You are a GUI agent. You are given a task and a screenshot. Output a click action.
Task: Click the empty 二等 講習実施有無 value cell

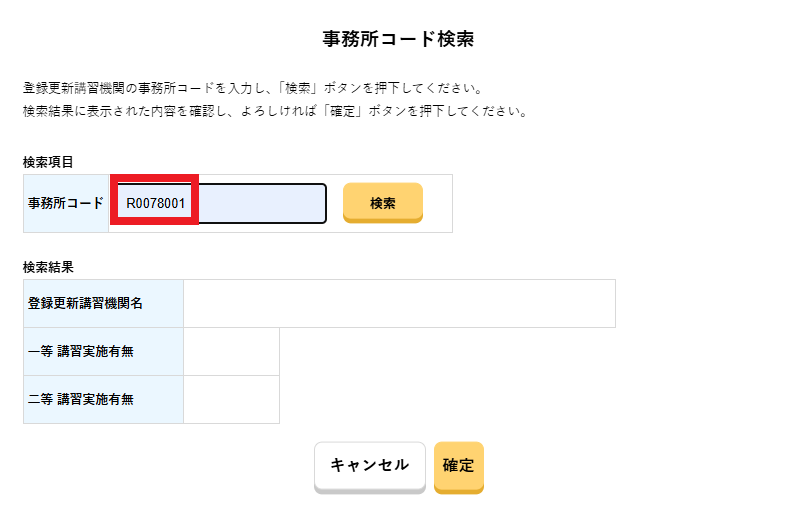coord(231,399)
